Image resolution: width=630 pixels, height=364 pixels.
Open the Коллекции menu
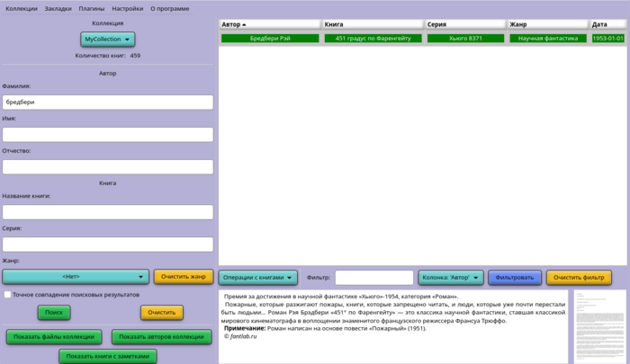22,8
